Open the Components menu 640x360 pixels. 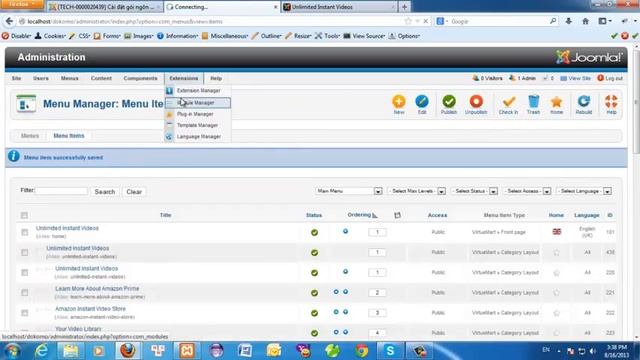coord(140,78)
